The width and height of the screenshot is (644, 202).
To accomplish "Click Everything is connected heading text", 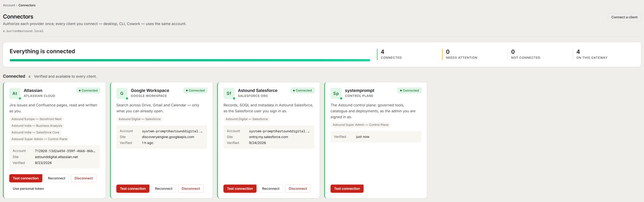I will point(42,51).
